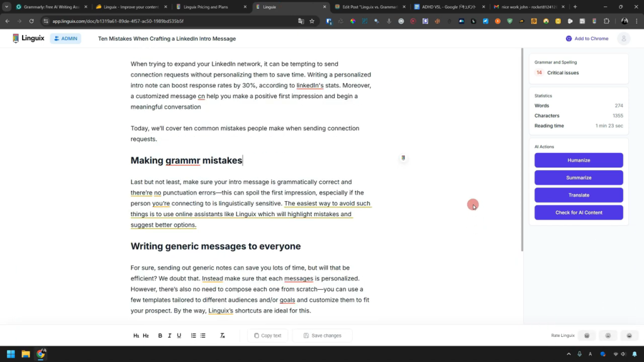Click the underlined word 'there're'

[142, 192]
